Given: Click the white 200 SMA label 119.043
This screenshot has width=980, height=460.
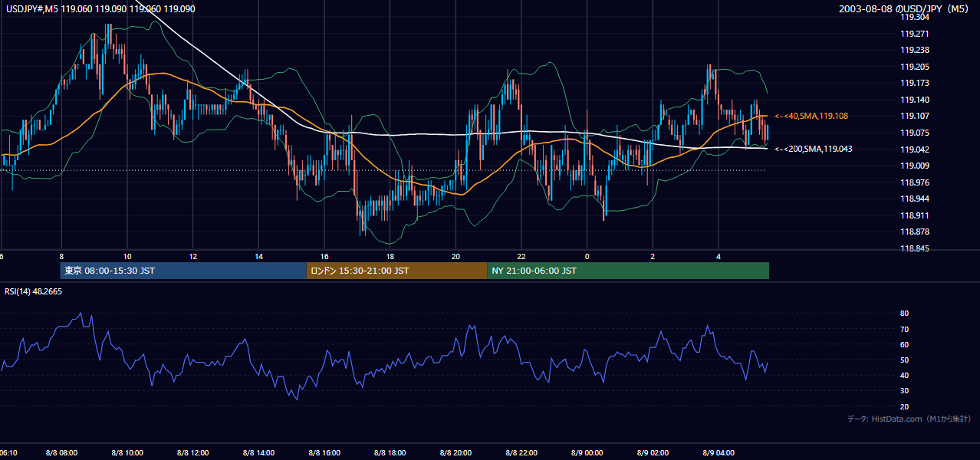Looking at the screenshot, I should click(x=814, y=149).
